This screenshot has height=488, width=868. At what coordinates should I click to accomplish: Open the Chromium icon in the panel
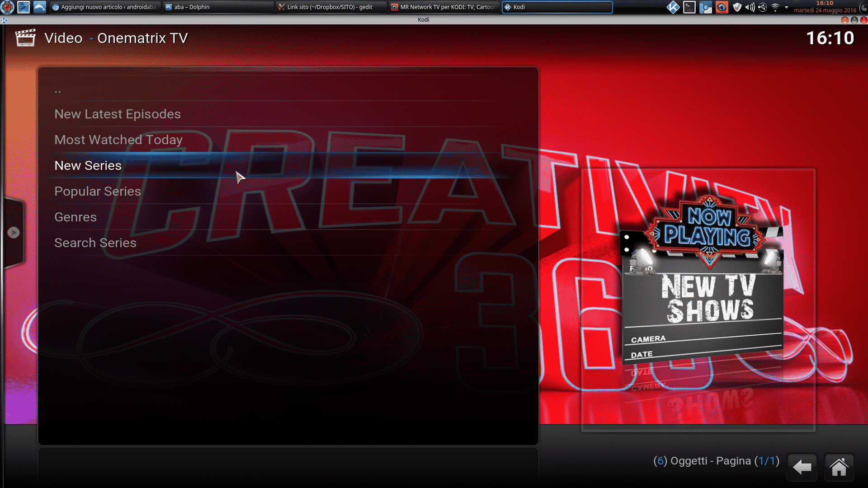[x=706, y=7]
